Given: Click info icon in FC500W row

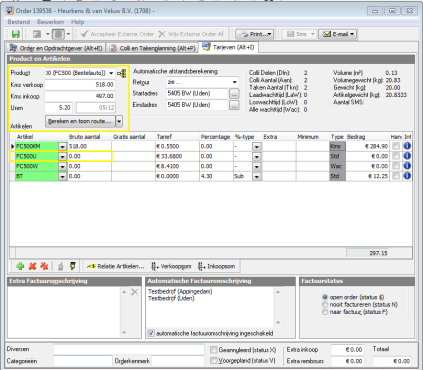Looking at the screenshot, I should 407,166.
